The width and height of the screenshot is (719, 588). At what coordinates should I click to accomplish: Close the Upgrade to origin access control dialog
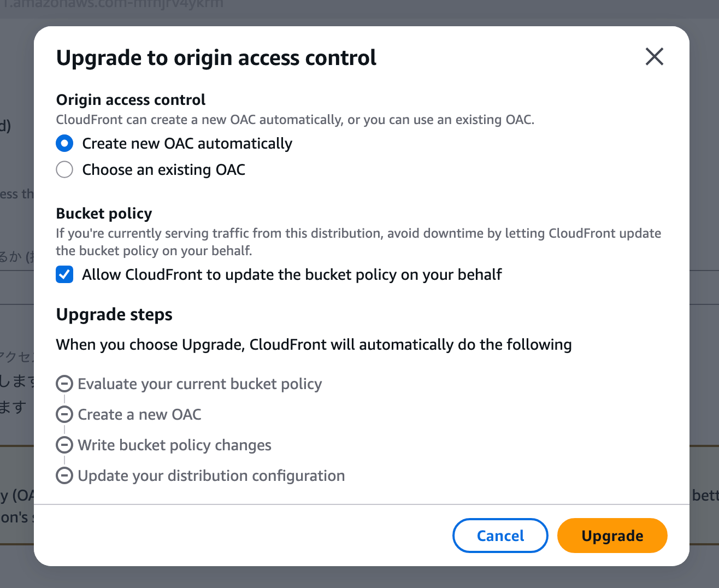[x=654, y=56]
